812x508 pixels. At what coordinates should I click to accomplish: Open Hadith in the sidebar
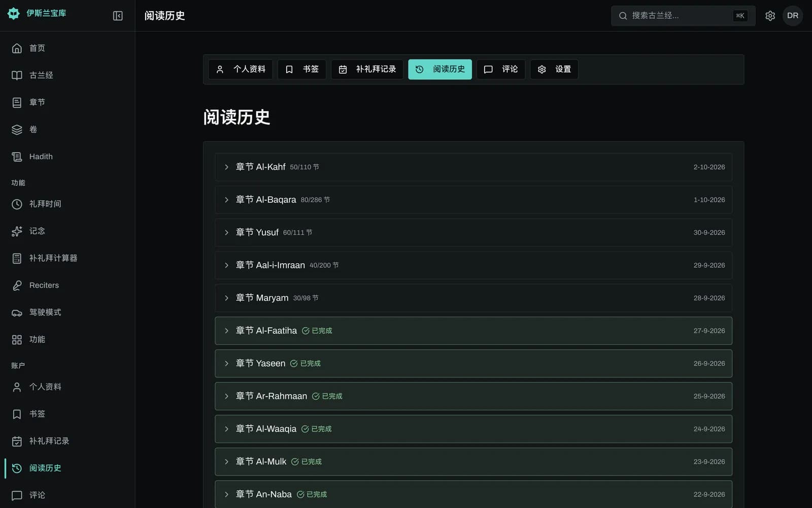[67, 156]
